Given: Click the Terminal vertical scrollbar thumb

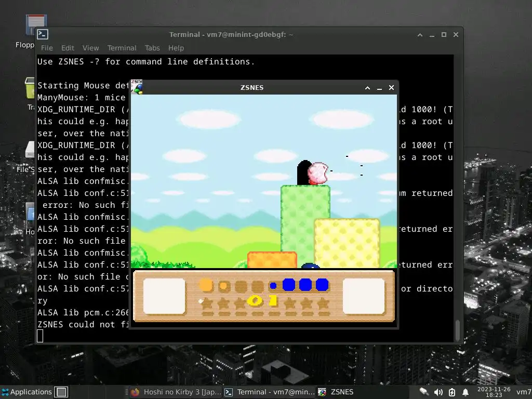Looking at the screenshot, I should pos(458,330).
